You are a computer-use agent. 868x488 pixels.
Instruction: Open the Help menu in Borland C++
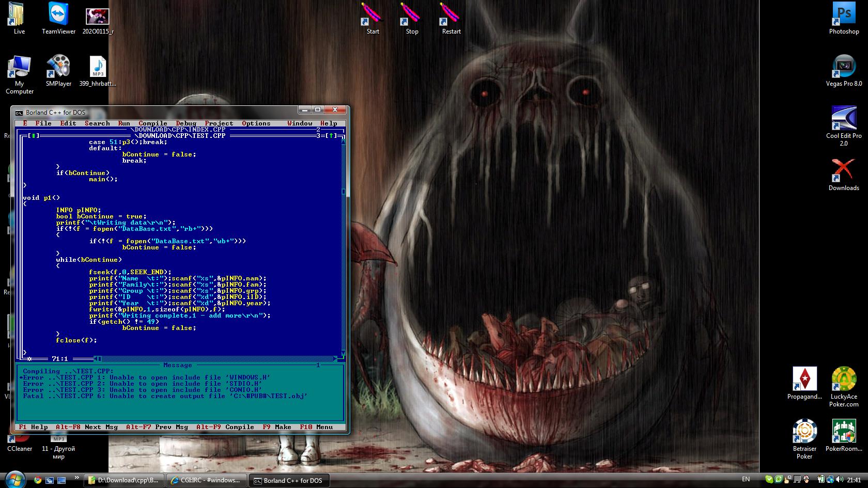click(329, 123)
